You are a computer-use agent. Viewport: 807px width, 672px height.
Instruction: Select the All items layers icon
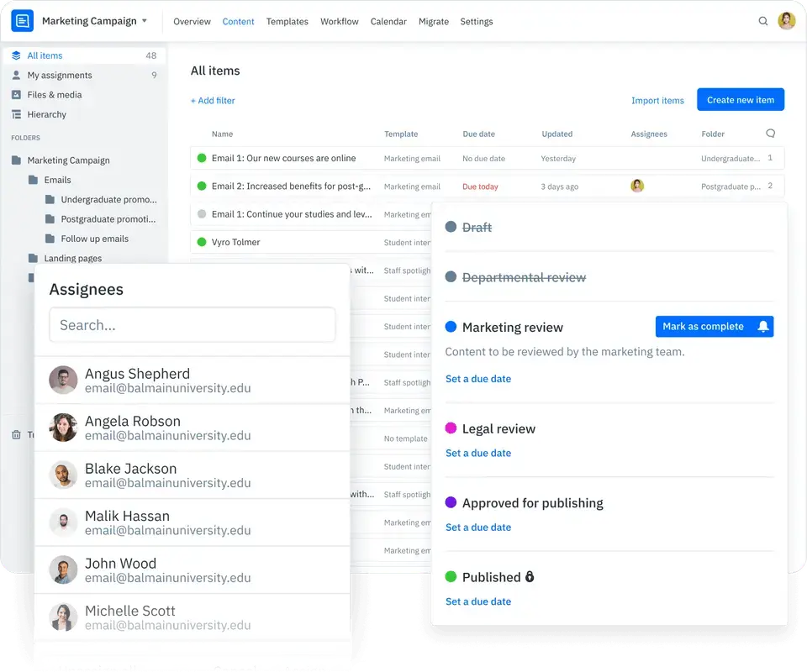tap(17, 55)
